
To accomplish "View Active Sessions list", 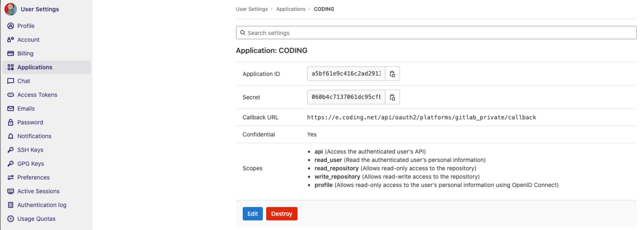I will [x=38, y=191].
